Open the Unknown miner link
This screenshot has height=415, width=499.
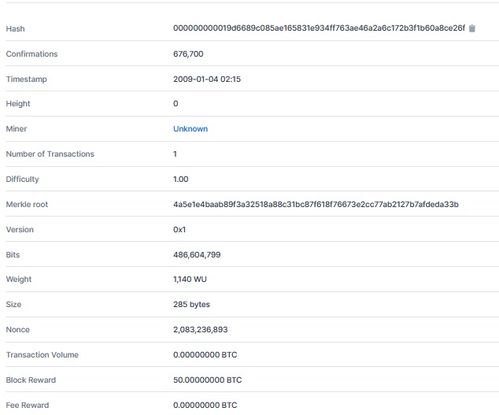coord(190,129)
